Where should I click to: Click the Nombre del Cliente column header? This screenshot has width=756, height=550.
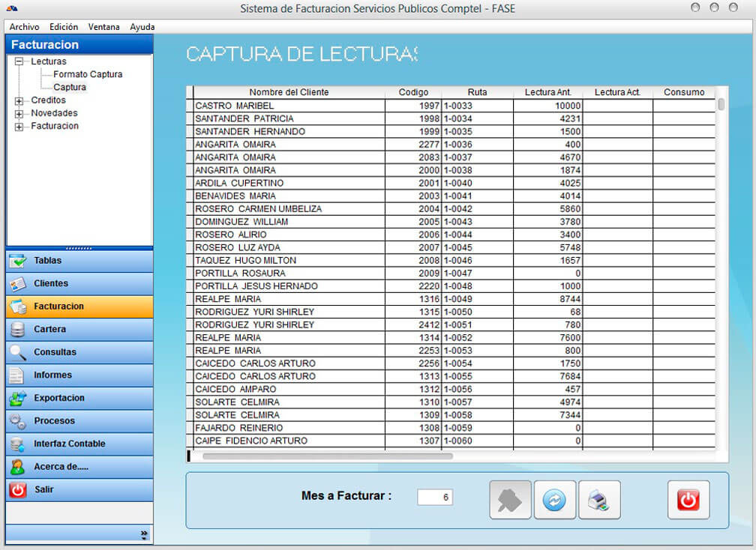pos(289,92)
